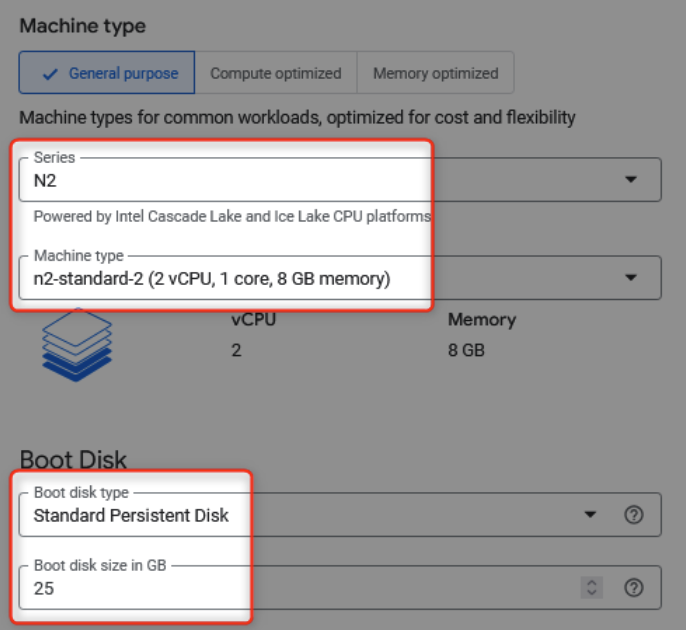Click the N2 value in Series field

point(46,181)
